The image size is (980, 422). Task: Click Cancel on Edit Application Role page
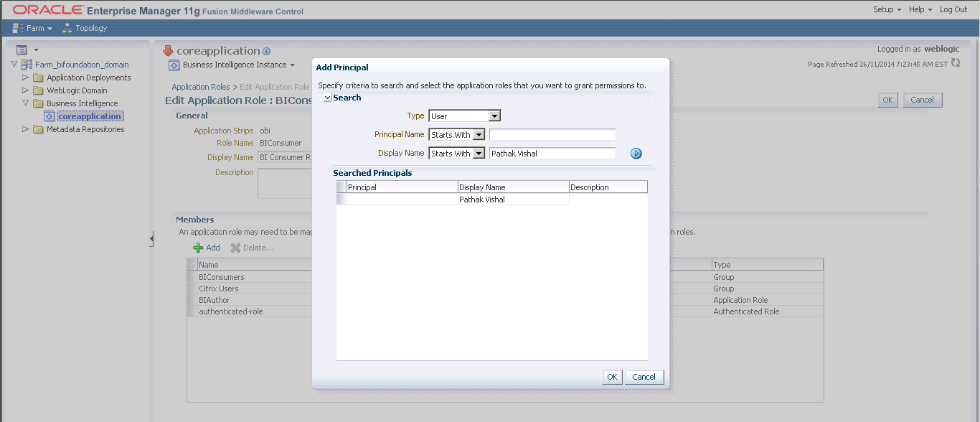pos(923,100)
